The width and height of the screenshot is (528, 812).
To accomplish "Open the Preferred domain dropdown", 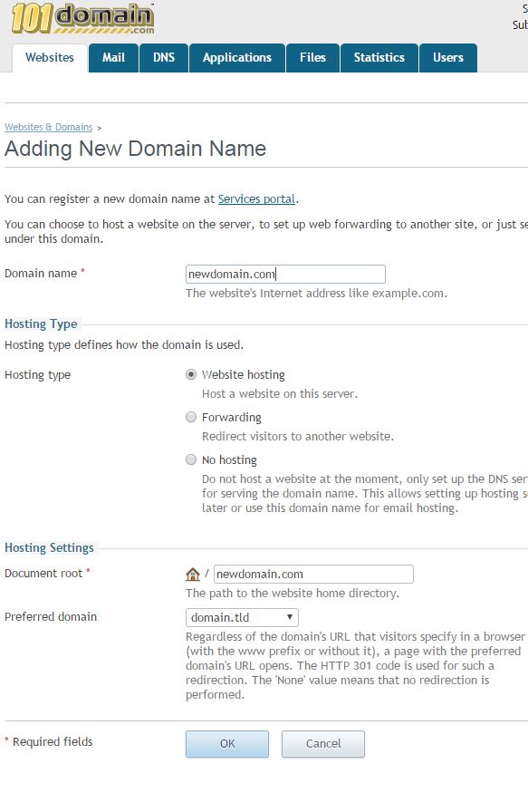I will click(x=242, y=617).
